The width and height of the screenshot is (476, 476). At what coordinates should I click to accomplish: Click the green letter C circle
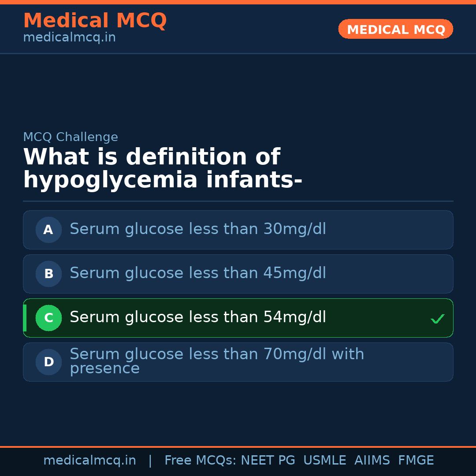[48, 318]
